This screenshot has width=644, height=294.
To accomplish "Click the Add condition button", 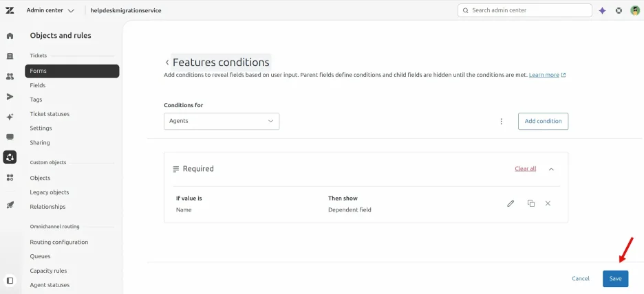I will tap(543, 122).
